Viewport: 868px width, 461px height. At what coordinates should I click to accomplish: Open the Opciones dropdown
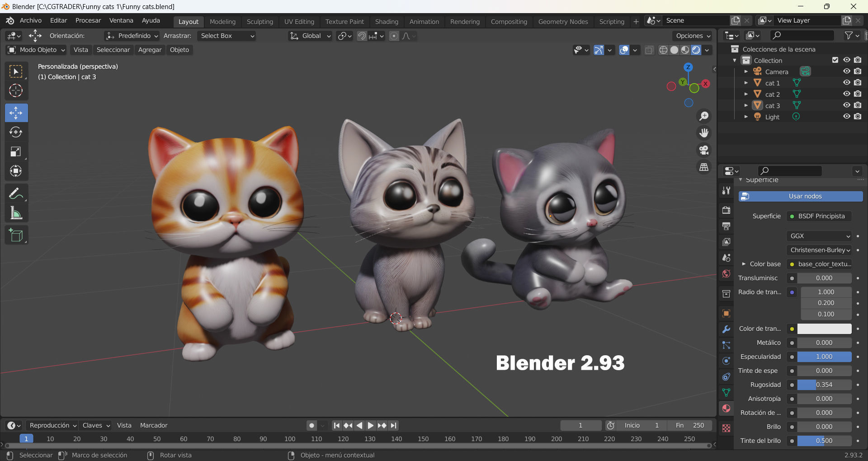click(693, 36)
